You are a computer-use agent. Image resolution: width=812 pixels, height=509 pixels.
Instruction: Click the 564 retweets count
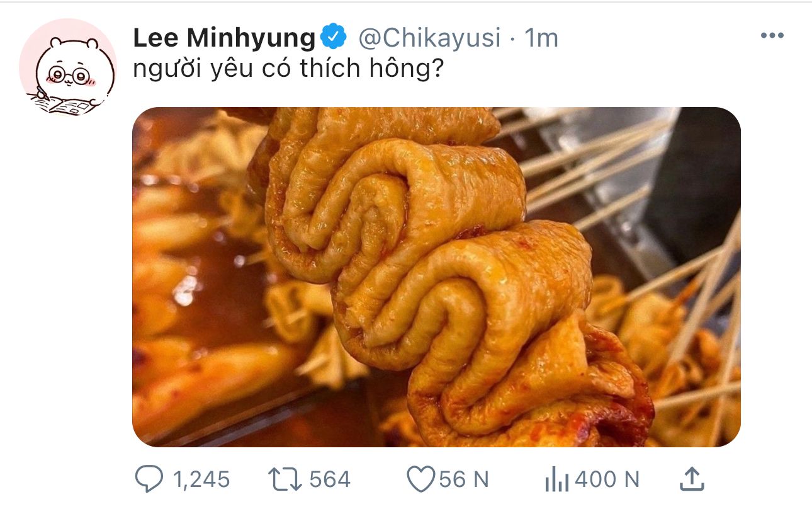click(x=330, y=480)
